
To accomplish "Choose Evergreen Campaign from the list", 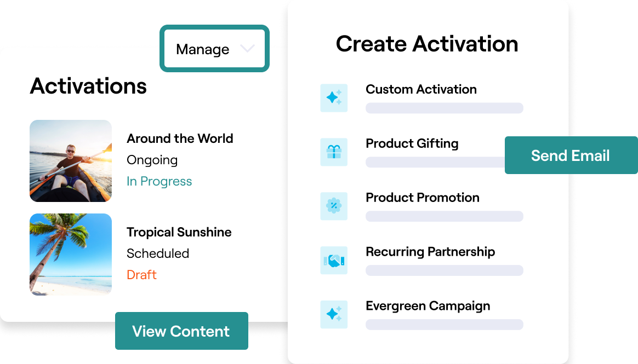I will [428, 306].
